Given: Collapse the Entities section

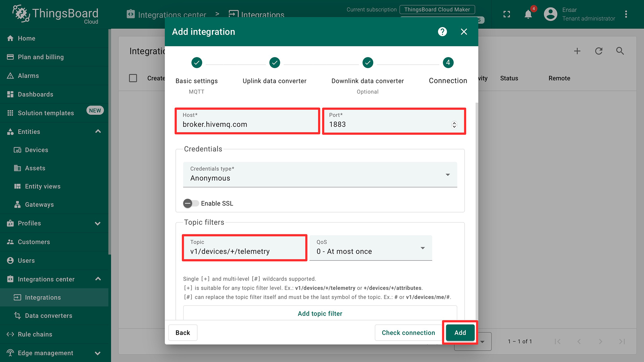Looking at the screenshot, I should (x=98, y=131).
